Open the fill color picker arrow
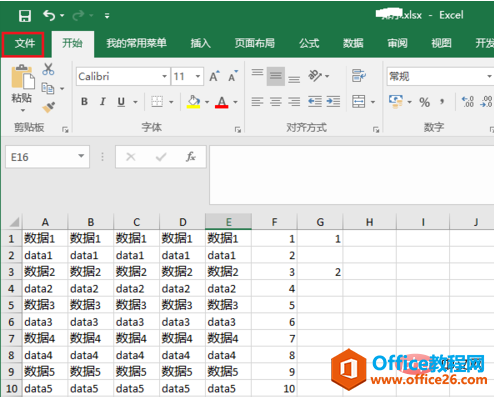The width and height of the screenshot is (494, 397). 207,102
